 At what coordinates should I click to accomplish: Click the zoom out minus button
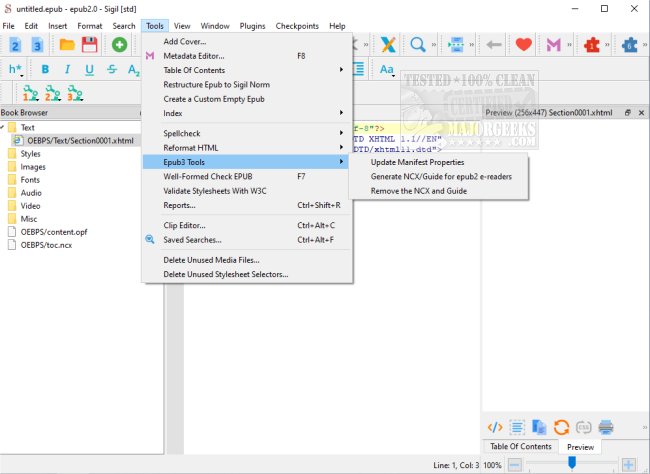pyautogui.click(x=515, y=465)
